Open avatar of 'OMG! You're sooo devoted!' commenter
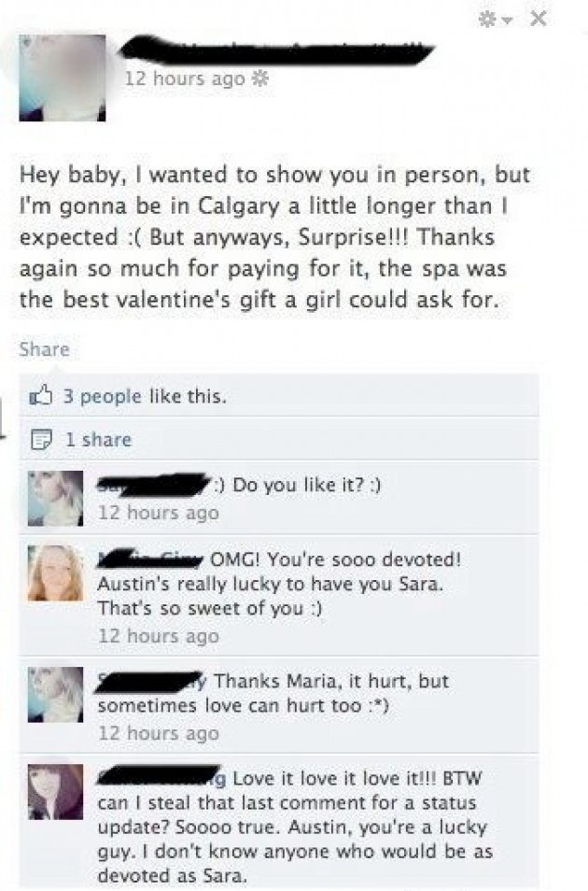The width and height of the screenshot is (588, 891). 56,573
